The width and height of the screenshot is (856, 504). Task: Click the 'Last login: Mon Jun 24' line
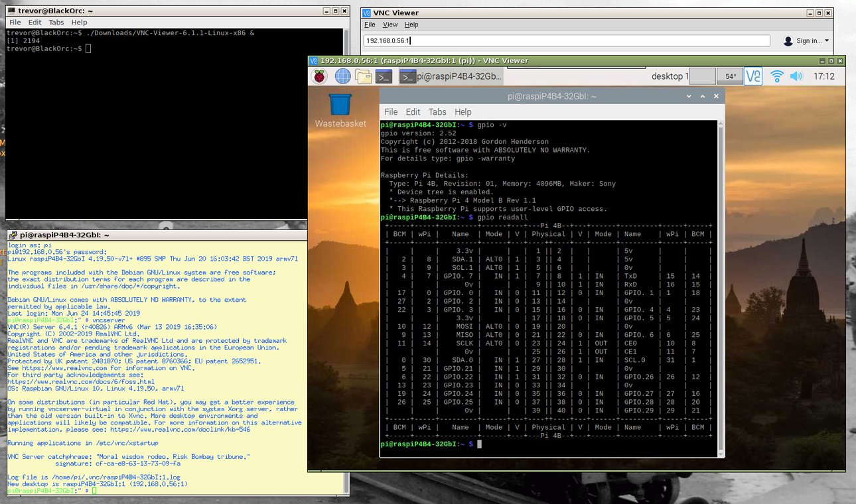tap(74, 313)
